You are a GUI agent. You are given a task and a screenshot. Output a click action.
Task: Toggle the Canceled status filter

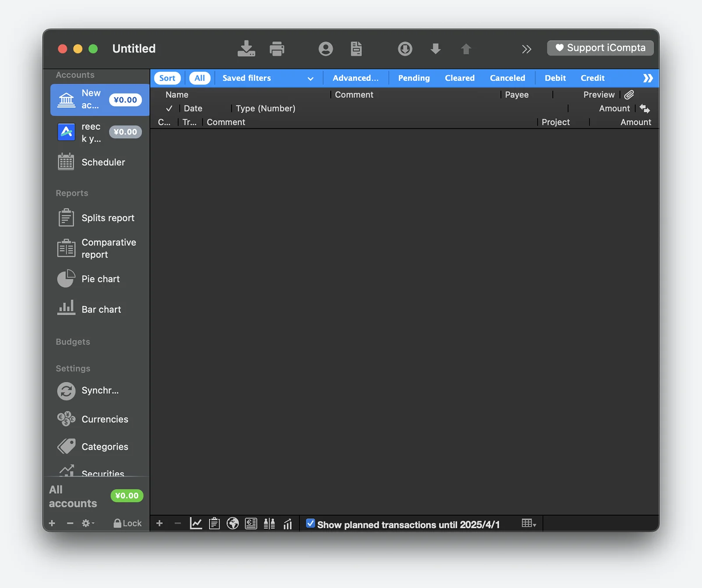coord(507,78)
